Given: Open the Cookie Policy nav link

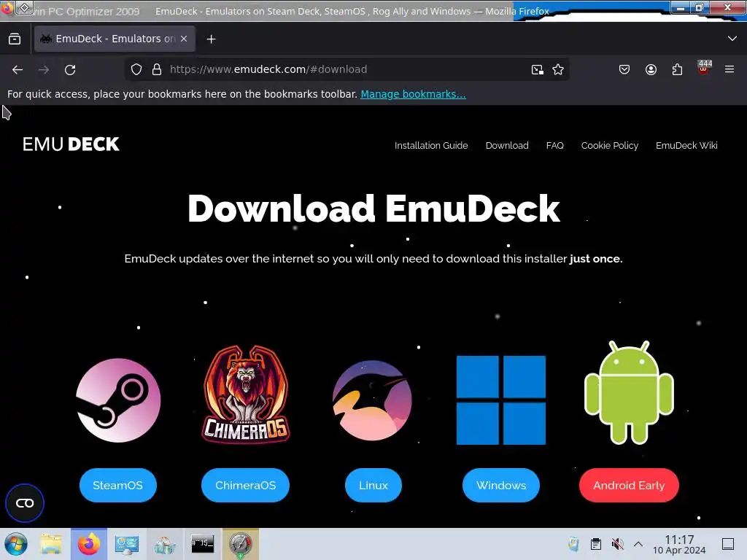Looking at the screenshot, I should click(x=610, y=146).
